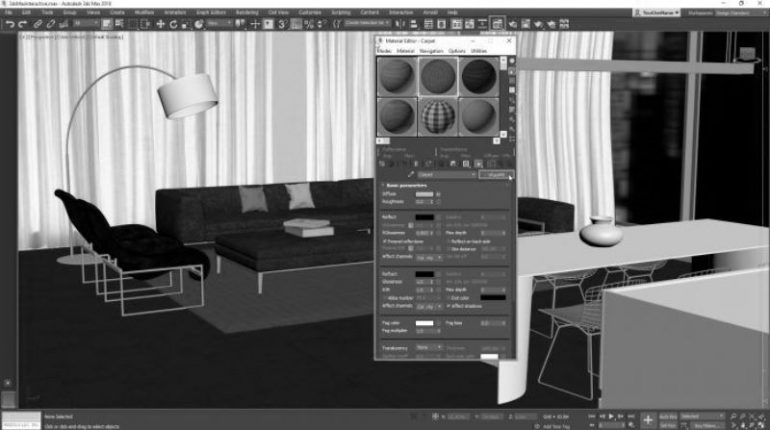The image size is (770, 430).
Task: Click the Fog color swatch
Action: tap(424, 323)
